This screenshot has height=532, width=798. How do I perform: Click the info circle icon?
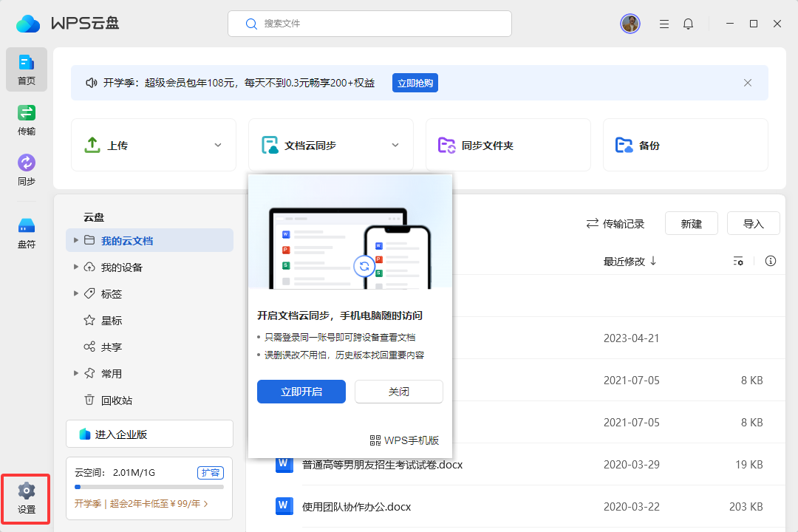click(x=771, y=261)
